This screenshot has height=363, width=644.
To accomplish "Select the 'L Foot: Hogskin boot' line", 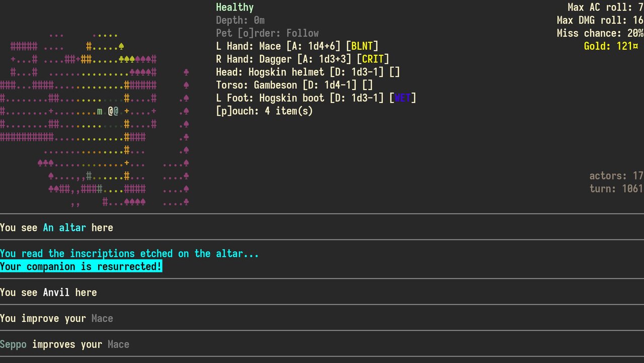I will coord(316,98).
